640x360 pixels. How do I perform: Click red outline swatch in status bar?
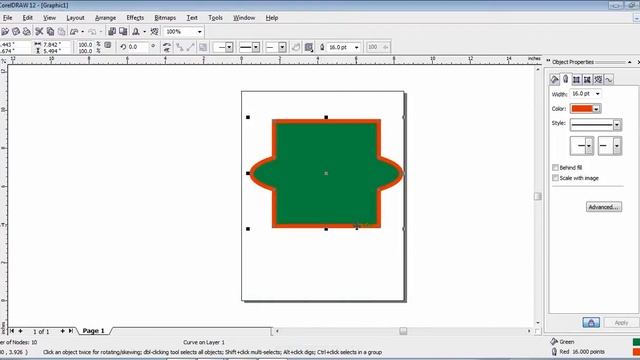point(636,351)
